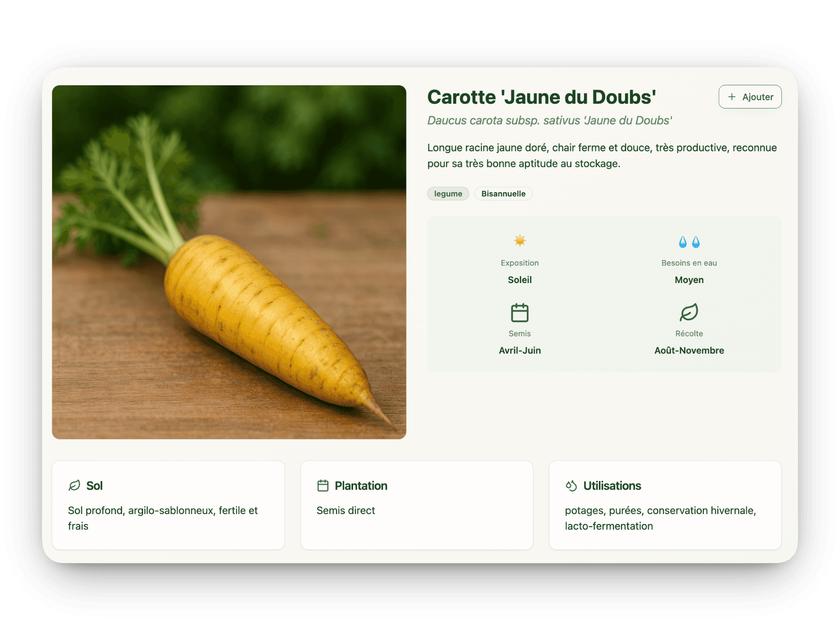Click the plus icon inside the Ajouter button

click(x=731, y=96)
